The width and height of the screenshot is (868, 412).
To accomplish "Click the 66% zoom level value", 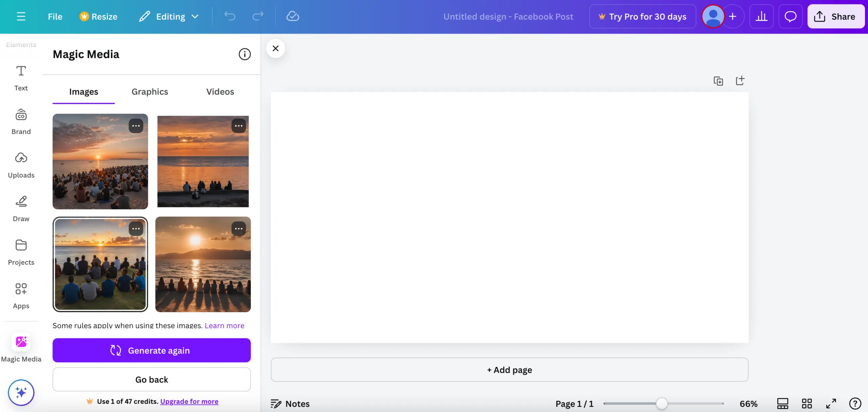I will 748,404.
